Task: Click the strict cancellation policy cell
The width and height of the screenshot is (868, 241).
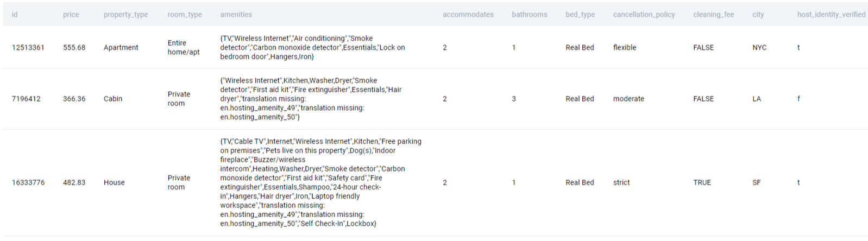Action: (621, 182)
